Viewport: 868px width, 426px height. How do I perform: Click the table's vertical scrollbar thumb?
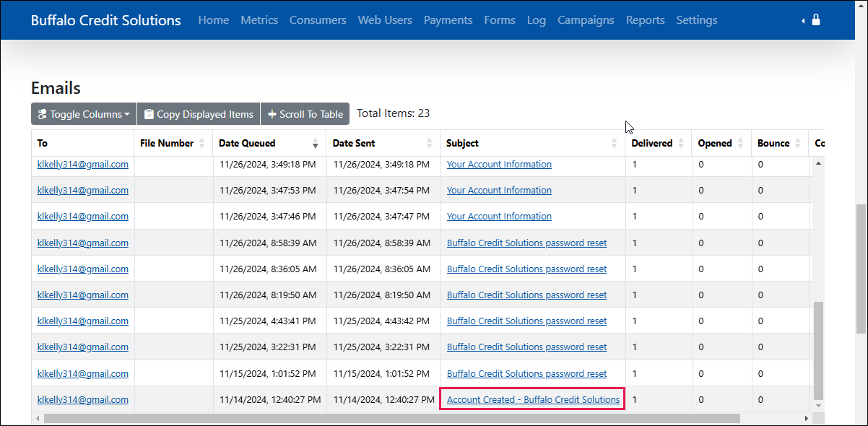click(x=817, y=350)
